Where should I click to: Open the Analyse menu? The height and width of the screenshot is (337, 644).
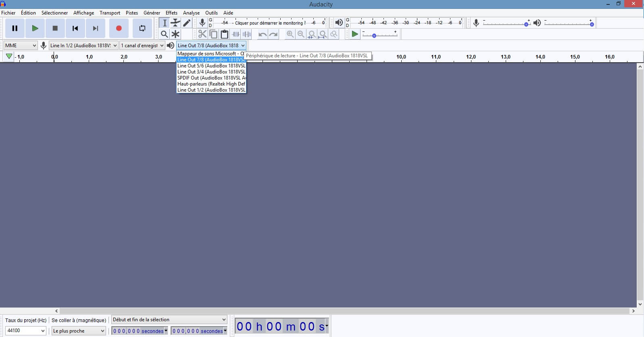point(191,13)
